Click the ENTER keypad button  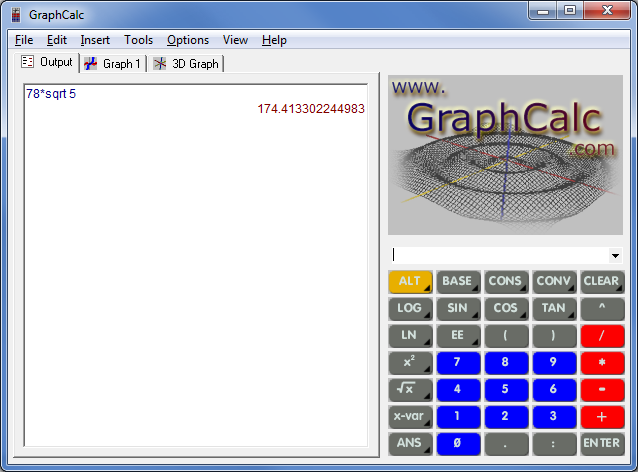point(602,444)
